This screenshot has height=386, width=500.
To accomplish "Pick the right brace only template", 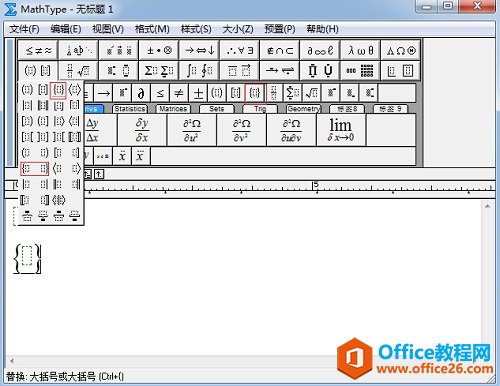I will click(43, 169).
